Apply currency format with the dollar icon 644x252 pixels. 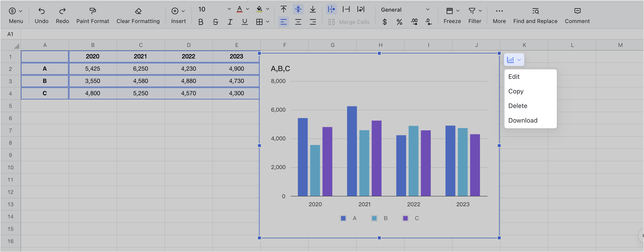[385, 22]
